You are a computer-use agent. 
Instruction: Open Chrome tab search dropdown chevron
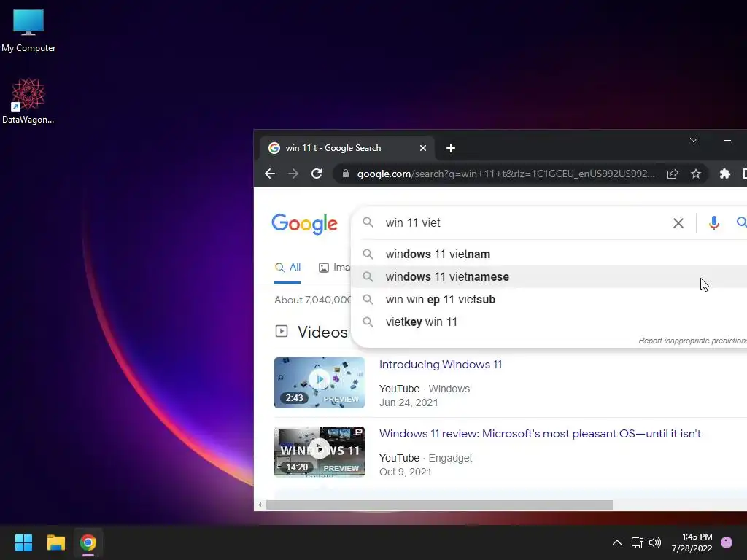point(694,140)
